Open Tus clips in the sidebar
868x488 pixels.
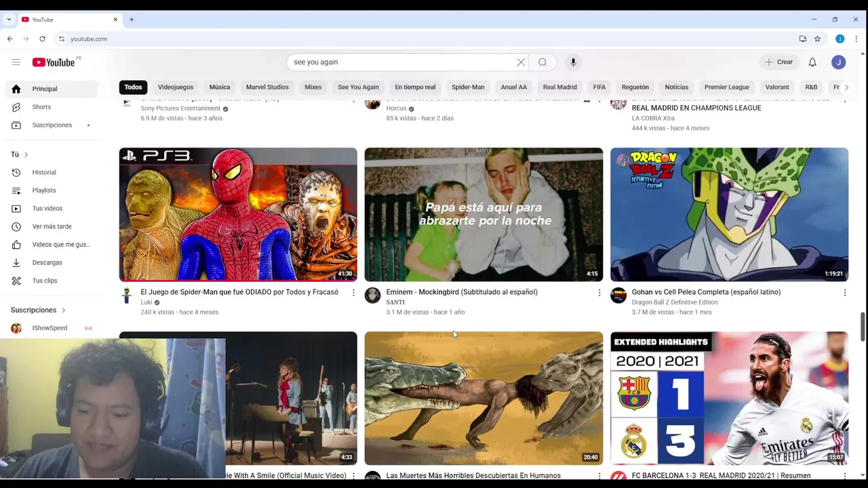click(x=52, y=281)
